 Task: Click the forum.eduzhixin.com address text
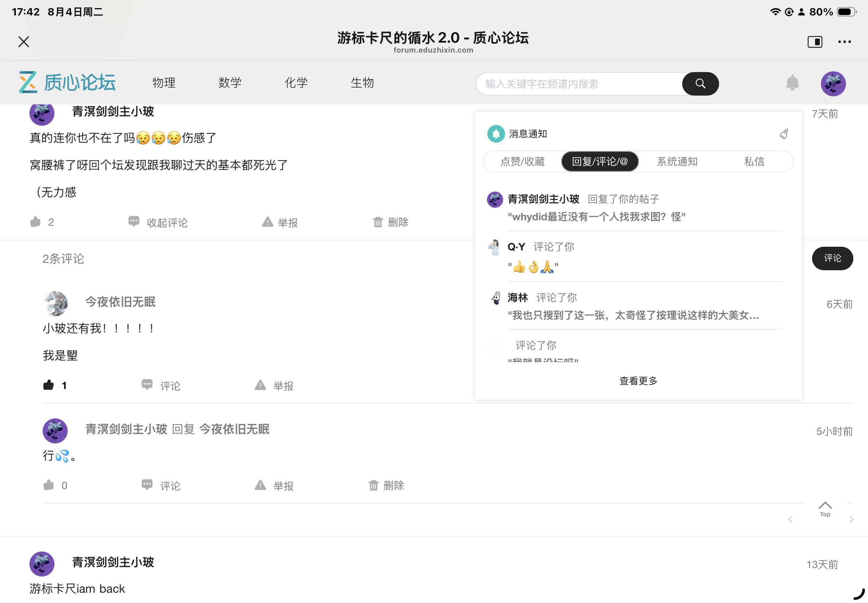[x=433, y=50]
